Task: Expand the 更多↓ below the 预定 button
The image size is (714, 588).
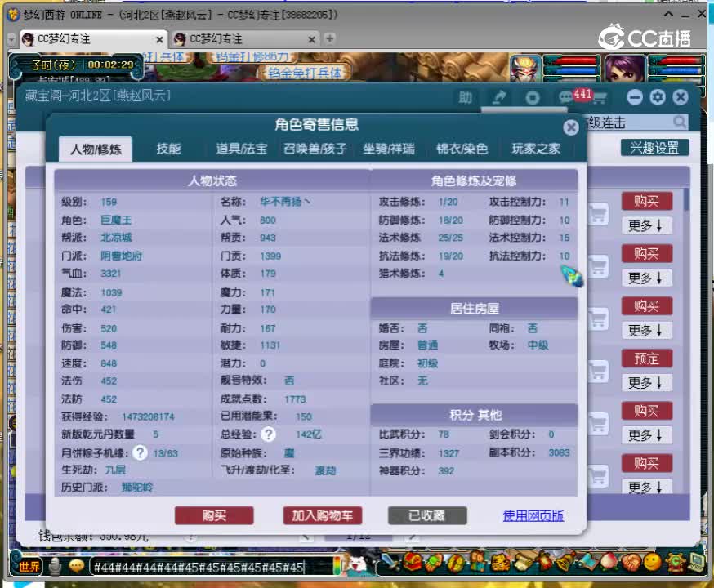Action: (647, 383)
